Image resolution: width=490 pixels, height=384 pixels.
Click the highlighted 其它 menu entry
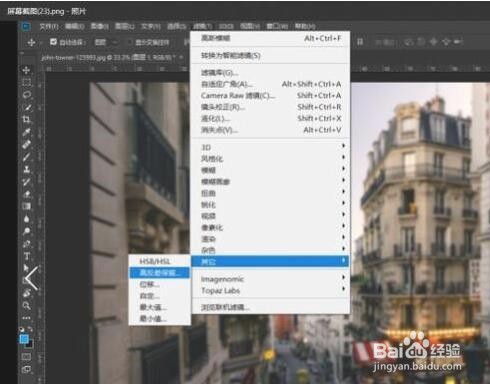270,261
